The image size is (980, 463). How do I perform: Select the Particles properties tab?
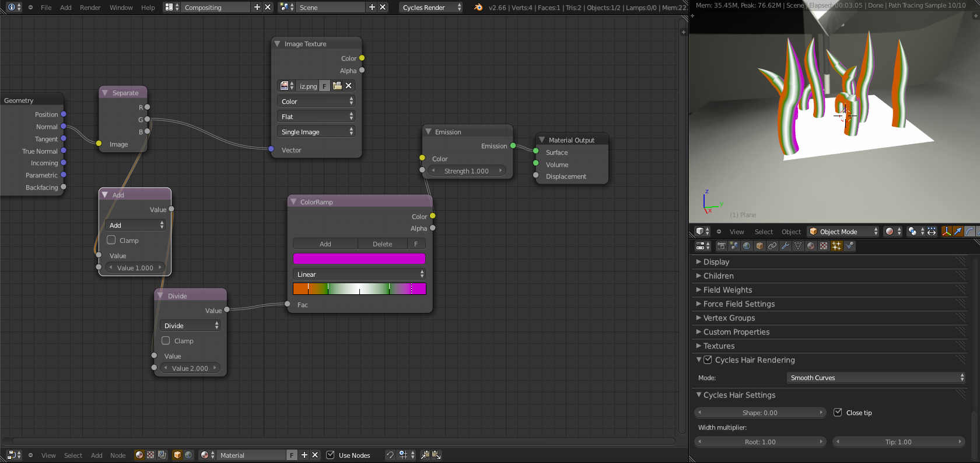(x=836, y=246)
